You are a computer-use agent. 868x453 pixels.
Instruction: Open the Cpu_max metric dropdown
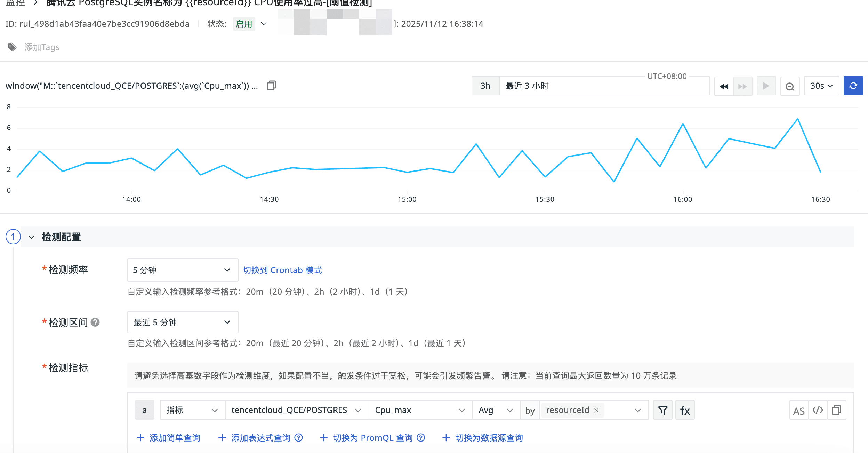point(420,410)
